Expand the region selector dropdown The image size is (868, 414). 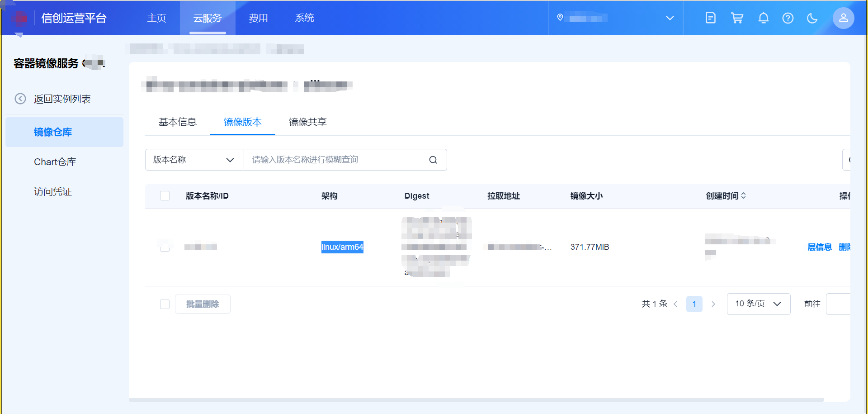tap(670, 18)
